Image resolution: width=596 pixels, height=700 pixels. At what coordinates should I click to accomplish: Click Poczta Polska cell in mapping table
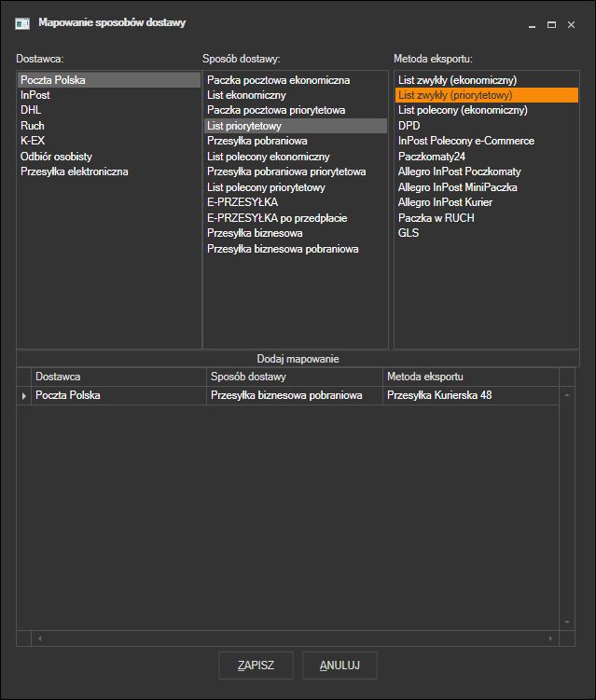coord(118,395)
